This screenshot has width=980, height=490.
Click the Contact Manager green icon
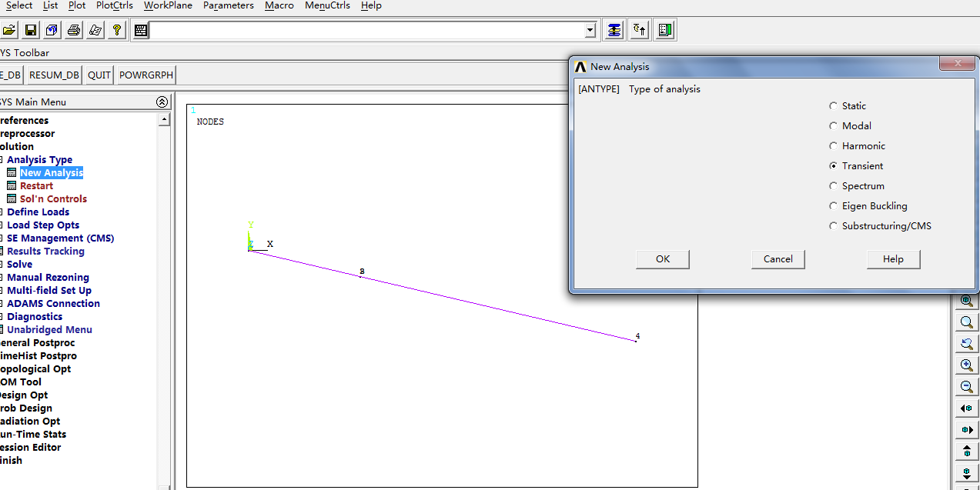(666, 30)
